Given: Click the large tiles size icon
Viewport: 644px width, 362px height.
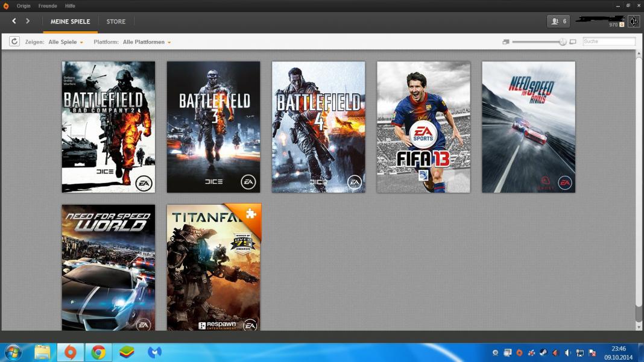Looking at the screenshot, I should point(573,42).
